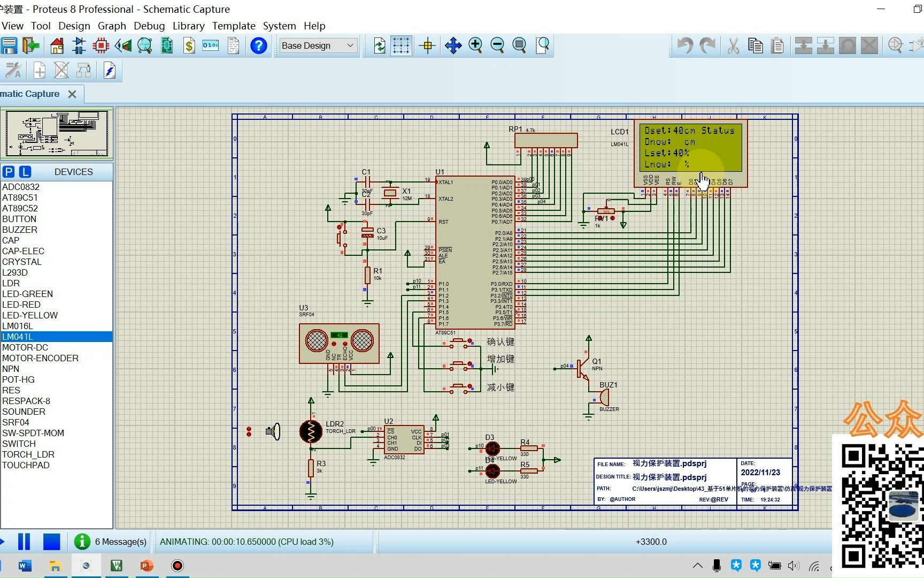Open the PowerPoint icon in taskbar
This screenshot has width=924, height=578.
(x=147, y=566)
